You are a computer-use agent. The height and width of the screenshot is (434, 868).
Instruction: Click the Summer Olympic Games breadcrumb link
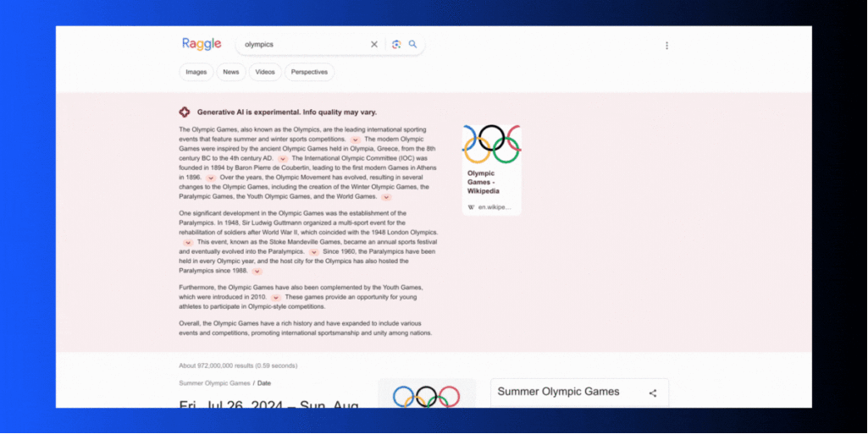pyautogui.click(x=213, y=383)
